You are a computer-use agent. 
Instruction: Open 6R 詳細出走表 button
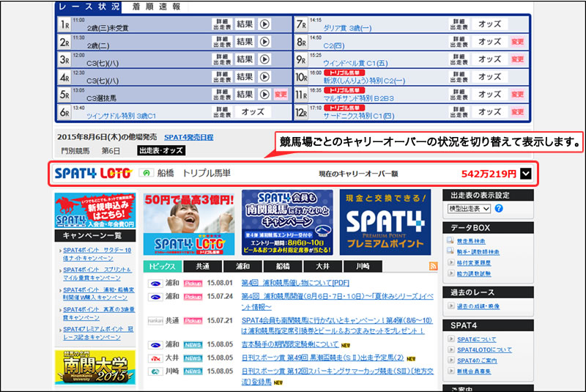223,112
